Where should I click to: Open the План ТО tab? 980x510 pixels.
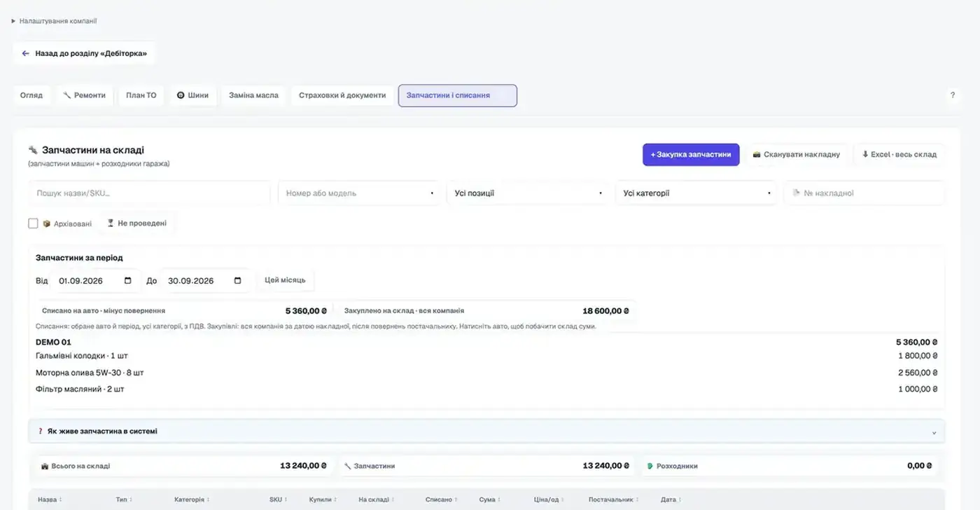click(x=141, y=95)
